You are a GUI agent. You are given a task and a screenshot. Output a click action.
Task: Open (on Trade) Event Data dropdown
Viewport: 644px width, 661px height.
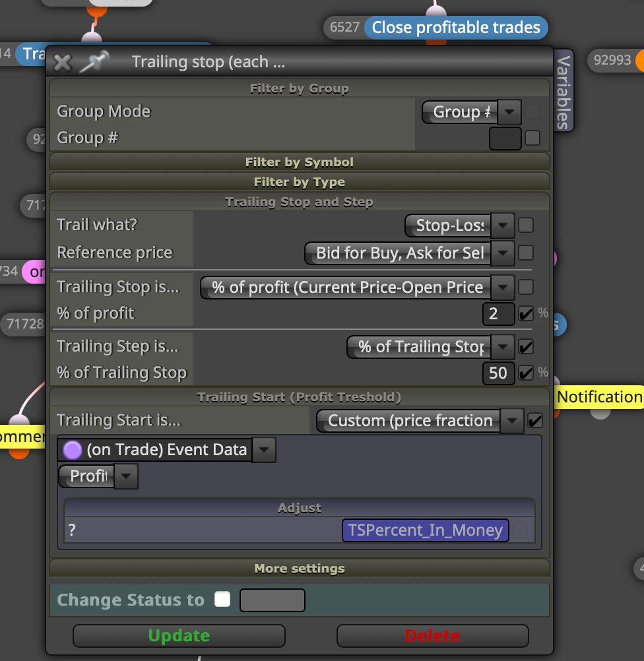[166, 450]
